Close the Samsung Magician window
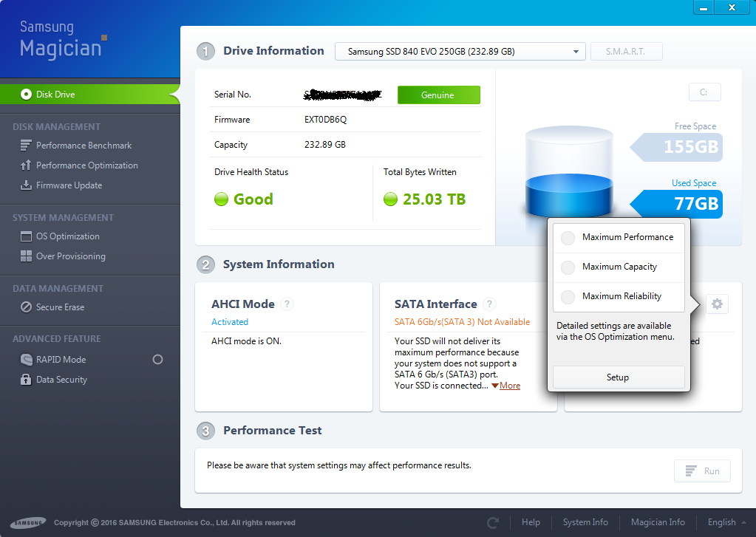Screen dimensions: 756x537 click(x=732, y=7)
